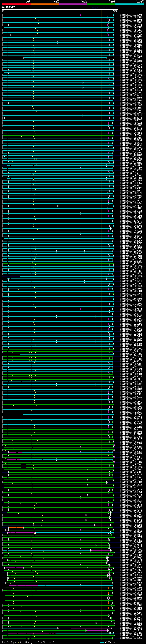Select the UniRef100_C1BZP4 label

(131, 98)
